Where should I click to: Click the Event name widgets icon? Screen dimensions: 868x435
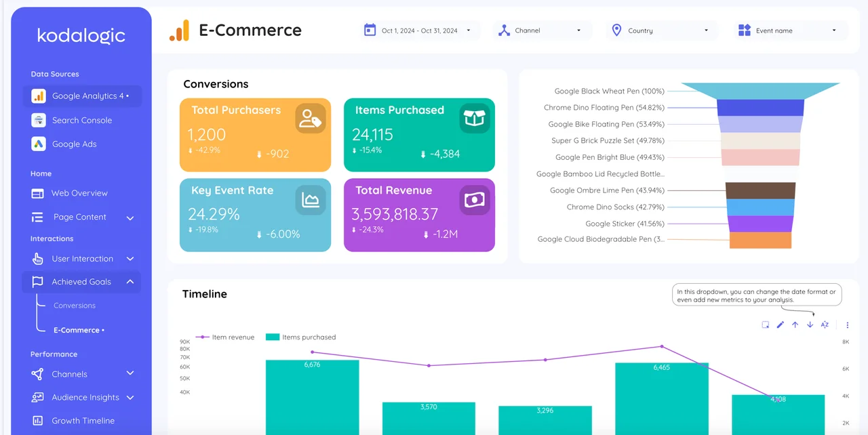click(x=745, y=30)
